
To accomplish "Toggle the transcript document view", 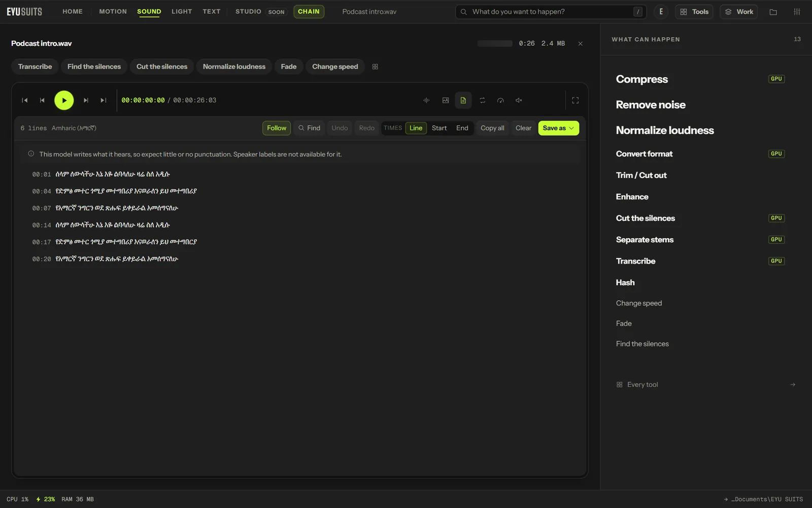I will pos(463,101).
